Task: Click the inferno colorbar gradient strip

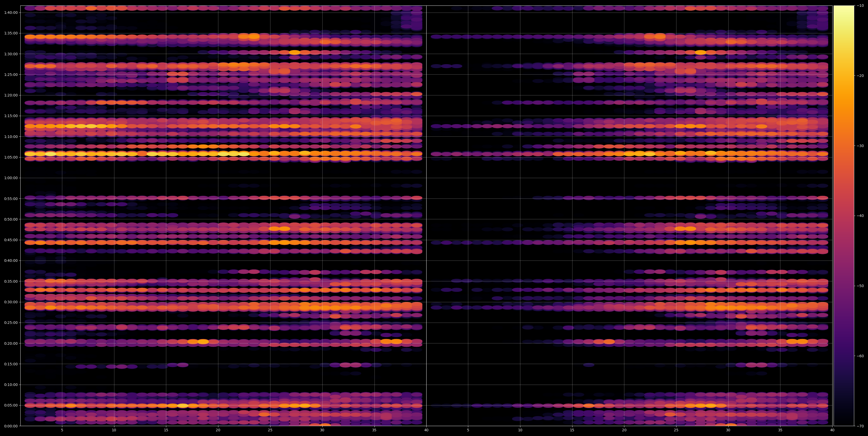Action: tap(844, 216)
